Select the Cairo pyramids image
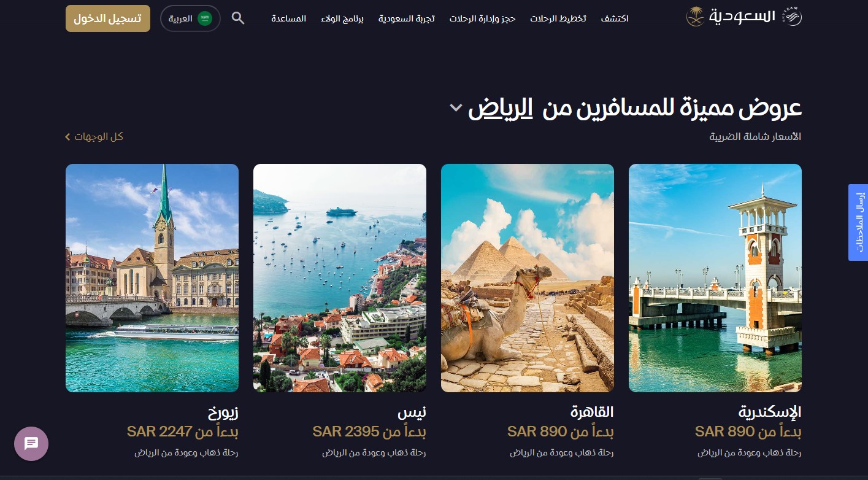 click(528, 278)
